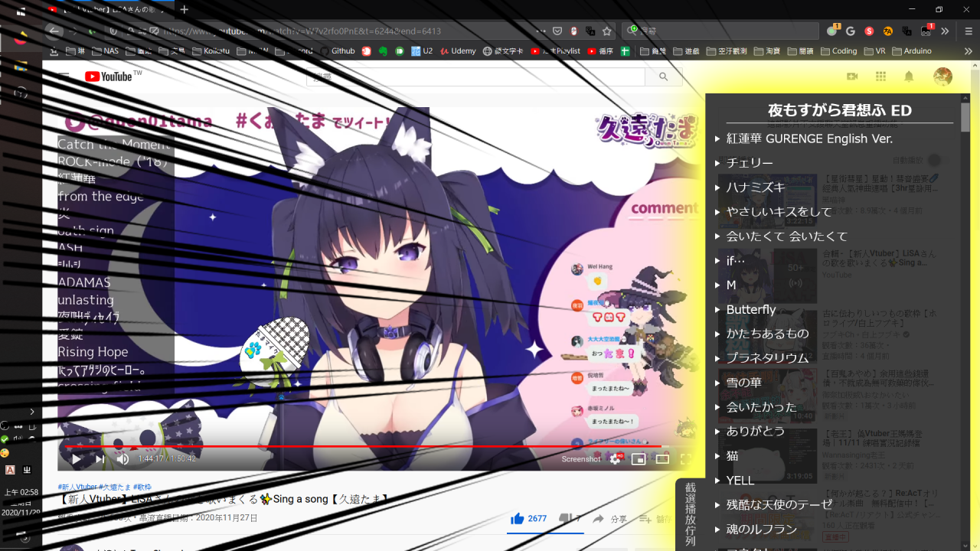Open the Coding bookmarks folder
980x551 pixels.
coord(838,51)
